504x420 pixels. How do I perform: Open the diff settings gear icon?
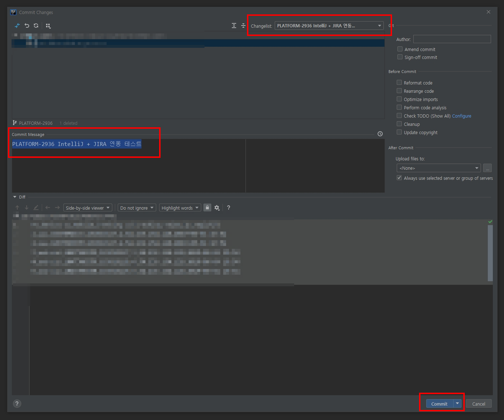point(217,208)
